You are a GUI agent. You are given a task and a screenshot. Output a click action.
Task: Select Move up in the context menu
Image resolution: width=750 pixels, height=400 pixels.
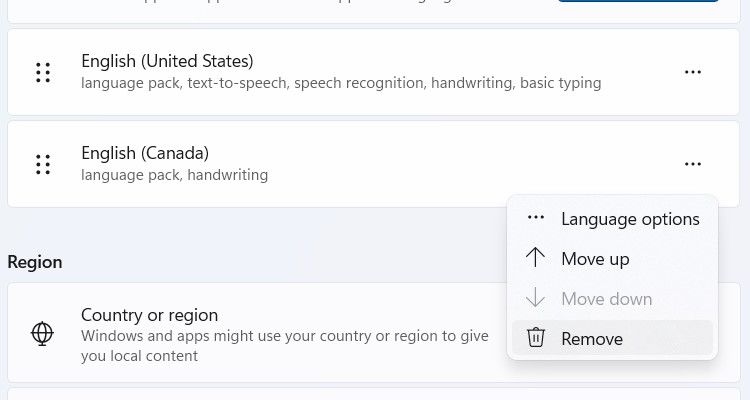coord(595,259)
